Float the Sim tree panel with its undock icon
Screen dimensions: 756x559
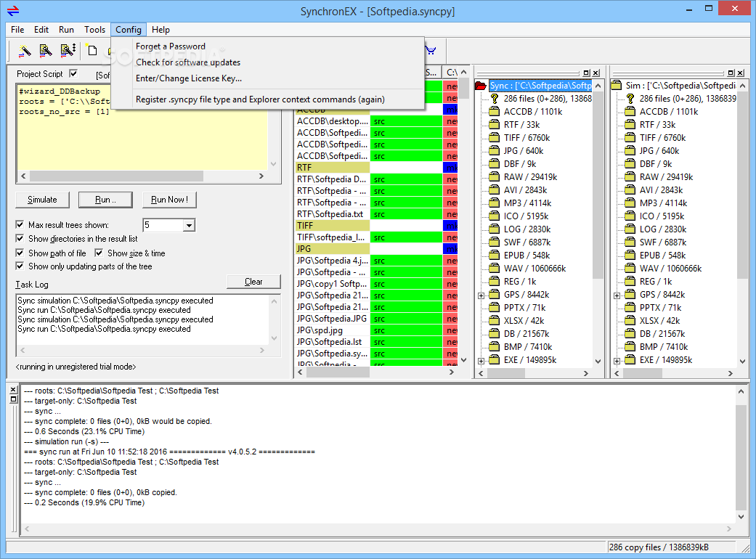tap(731, 73)
